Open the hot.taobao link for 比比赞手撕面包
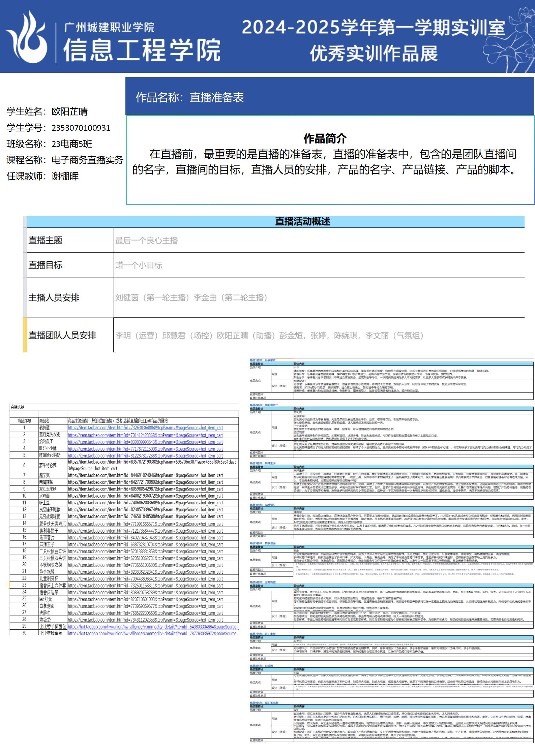The width and height of the screenshot is (535, 756). [153, 627]
